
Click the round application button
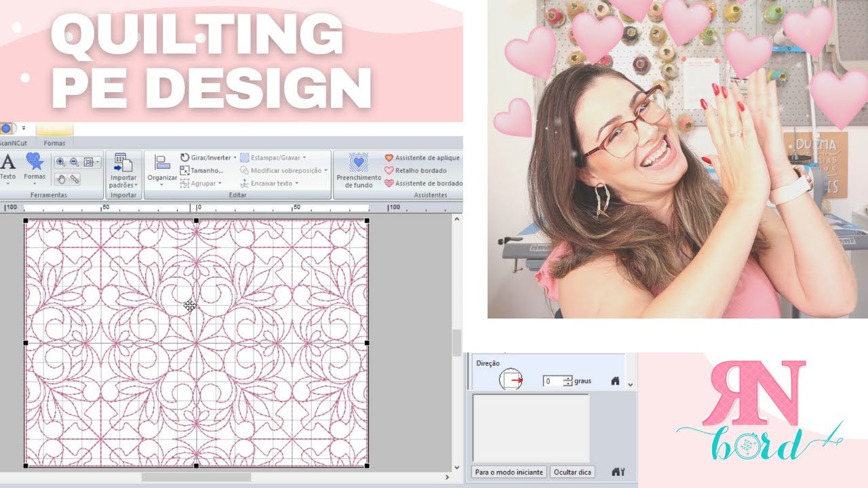tap(6, 127)
